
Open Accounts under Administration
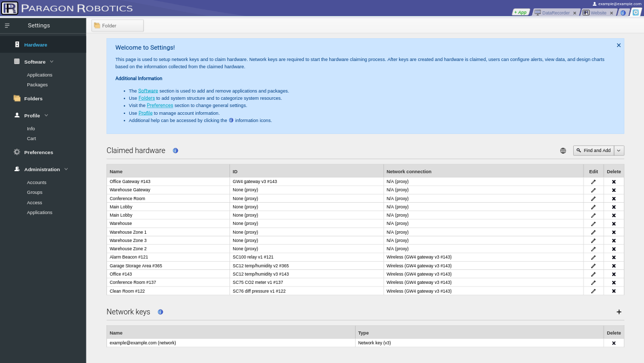tap(37, 183)
